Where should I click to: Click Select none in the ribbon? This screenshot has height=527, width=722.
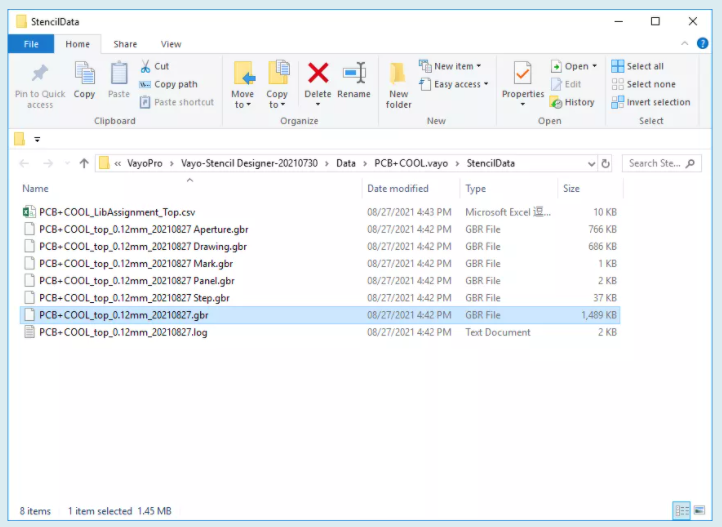pos(643,84)
